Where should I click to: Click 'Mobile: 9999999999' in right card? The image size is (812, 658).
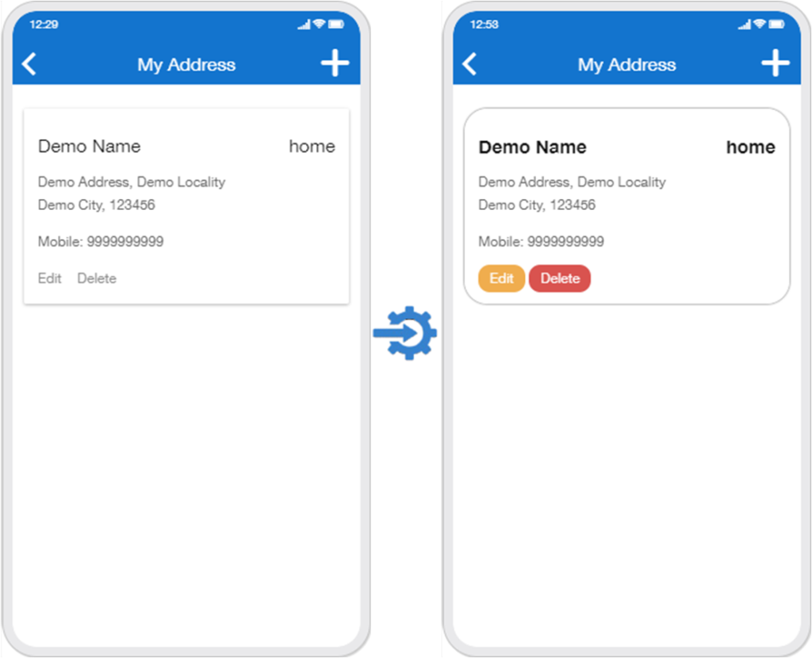[x=541, y=242]
